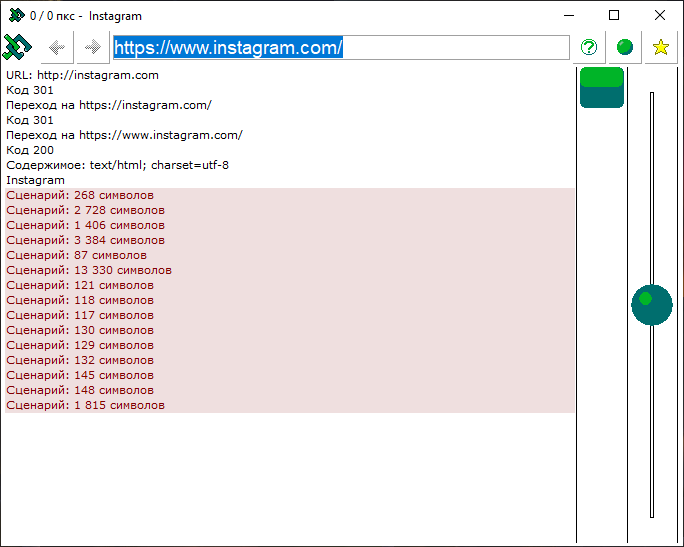Click the browser logo icon in toolbar
This screenshot has height=547, width=684.
(17, 47)
